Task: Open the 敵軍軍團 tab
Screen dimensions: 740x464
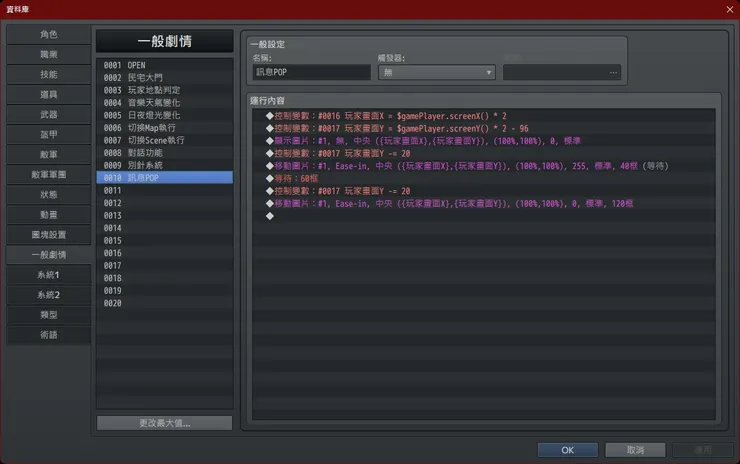Action: pyautogui.click(x=49, y=175)
